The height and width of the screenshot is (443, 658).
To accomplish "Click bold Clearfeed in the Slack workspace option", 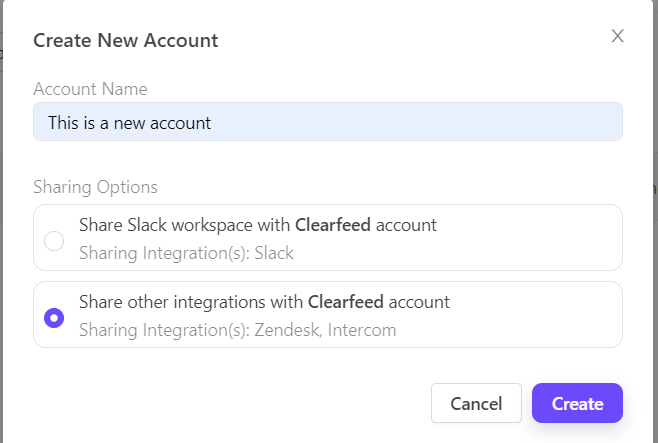I will coord(333,225).
